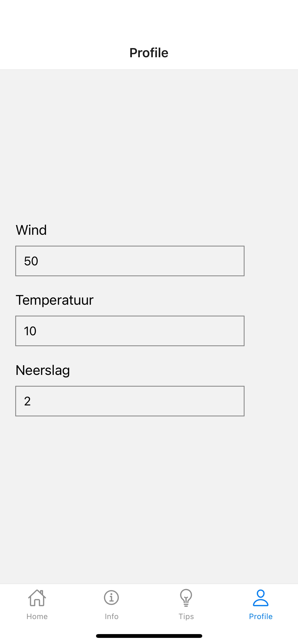298x644 pixels.
Task: Open Tips via the lightbulb symbol
Action: 186,597
